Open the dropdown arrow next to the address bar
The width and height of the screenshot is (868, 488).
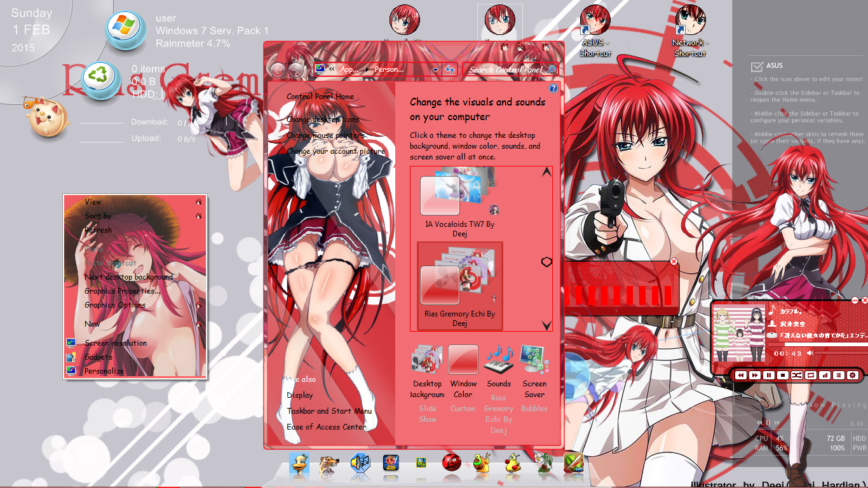coord(435,70)
